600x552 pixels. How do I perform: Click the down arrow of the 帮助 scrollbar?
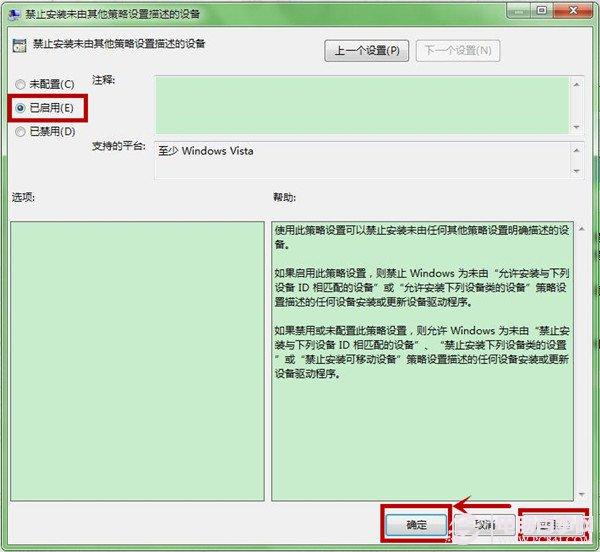coord(582,495)
